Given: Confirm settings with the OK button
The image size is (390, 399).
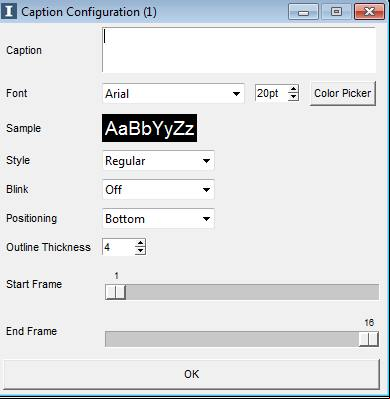Looking at the screenshot, I should click(191, 374).
